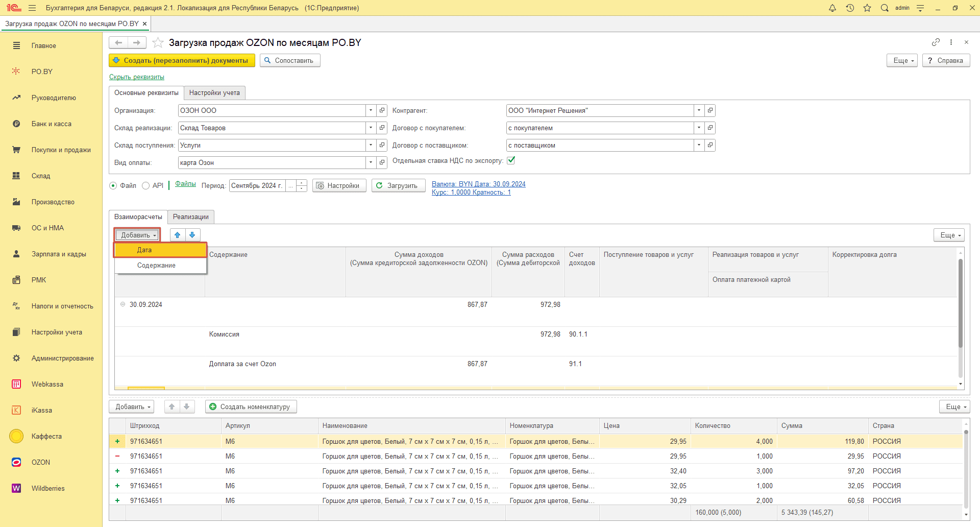The height and width of the screenshot is (527, 980).
Task: Open Организация field reference
Action: pos(382,110)
